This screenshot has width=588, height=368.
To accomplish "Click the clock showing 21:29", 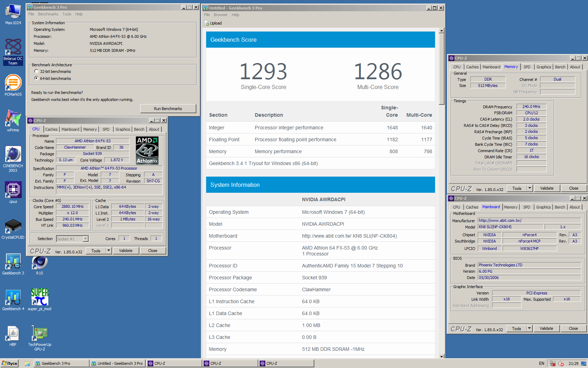I will point(573,363).
